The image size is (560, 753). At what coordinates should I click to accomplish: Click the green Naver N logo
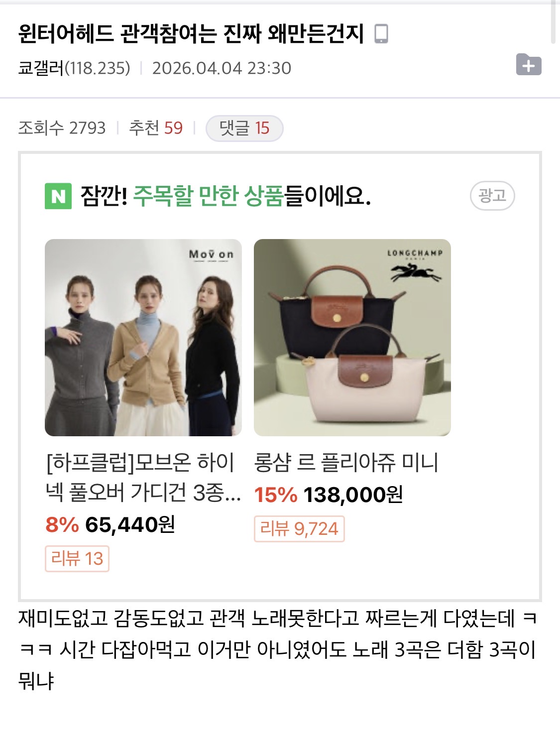(x=58, y=196)
